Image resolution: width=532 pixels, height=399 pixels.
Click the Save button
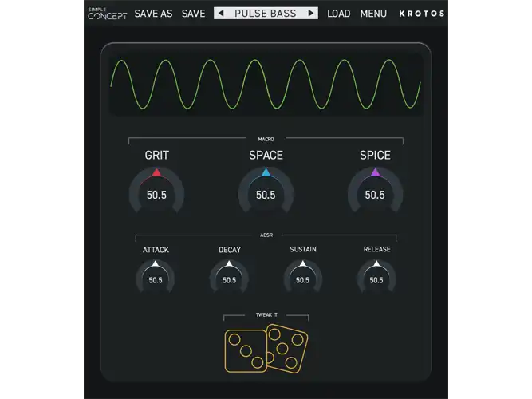tap(193, 14)
